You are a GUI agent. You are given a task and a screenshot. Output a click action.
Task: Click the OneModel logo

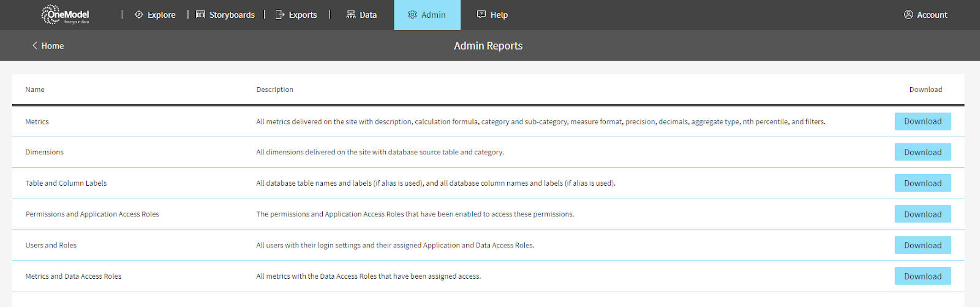65,15
